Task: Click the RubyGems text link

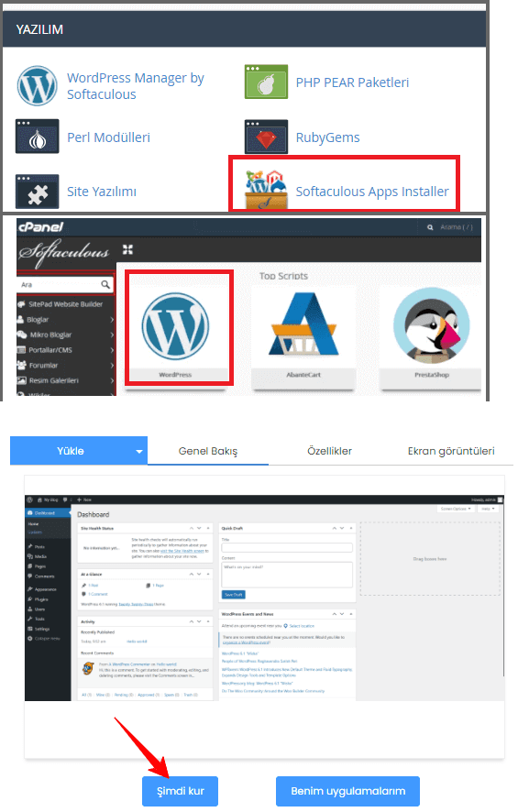Action: 327,137
